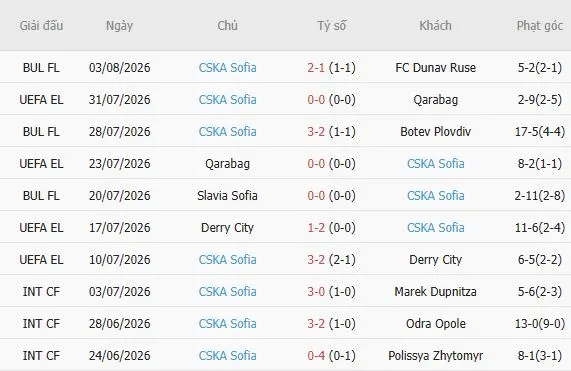Screen dimensions: 571x371
Task: Open CSKA Sofia link in 03/08/2026 row
Action: pyautogui.click(x=228, y=68)
